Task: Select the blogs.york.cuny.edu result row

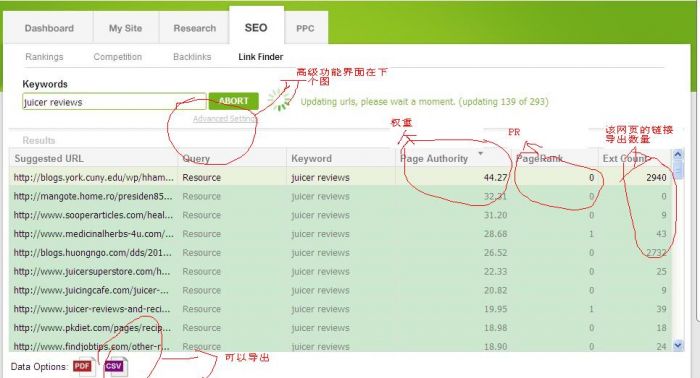Action: (341, 177)
